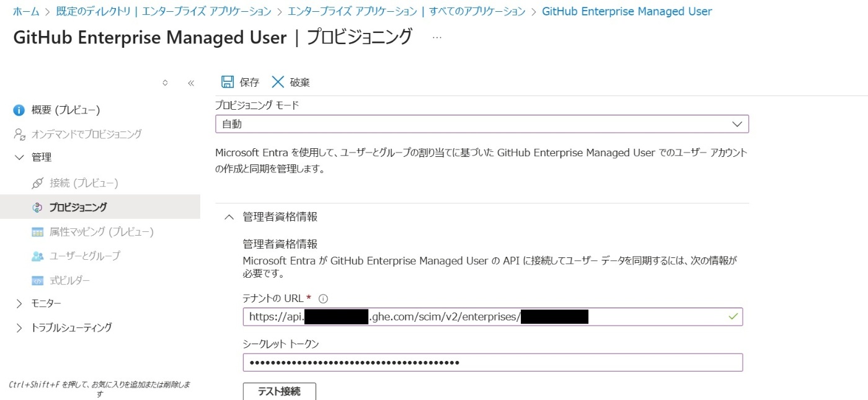Viewport: 868px width, 400px height.
Task: Go to ホーム breadcrumb link
Action: pyautogui.click(x=26, y=11)
